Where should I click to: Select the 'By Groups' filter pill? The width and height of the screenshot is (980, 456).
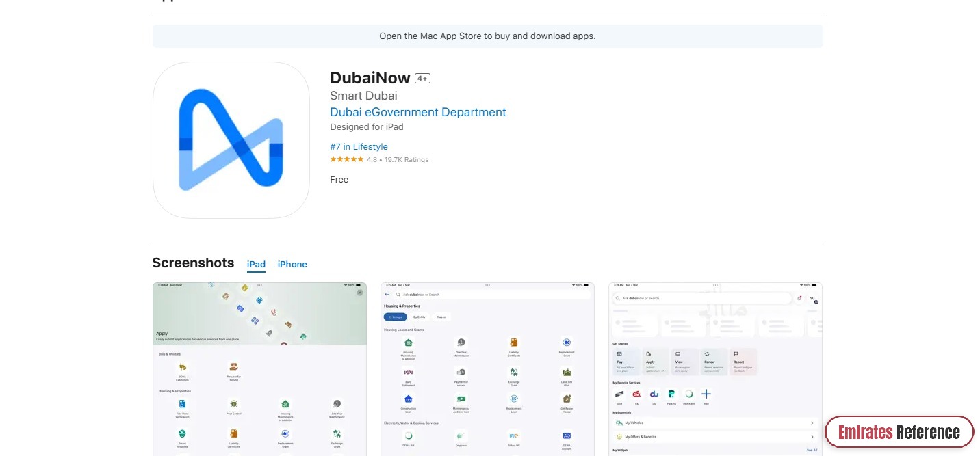(396, 317)
